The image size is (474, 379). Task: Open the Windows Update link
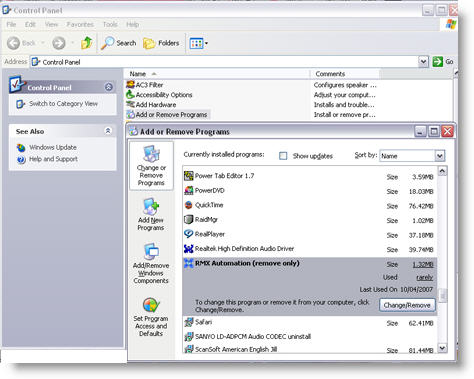point(53,147)
